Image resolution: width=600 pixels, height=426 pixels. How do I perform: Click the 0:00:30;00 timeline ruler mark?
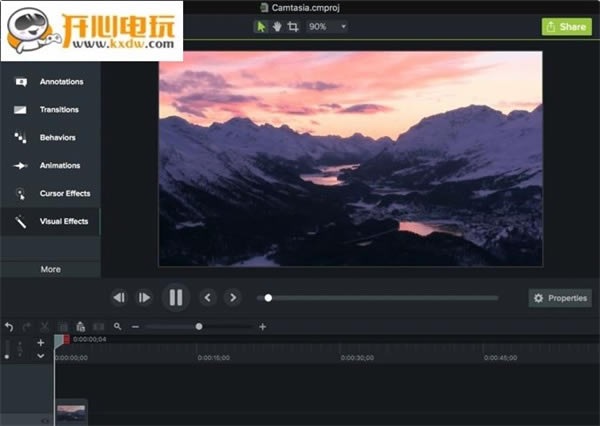[x=357, y=358]
